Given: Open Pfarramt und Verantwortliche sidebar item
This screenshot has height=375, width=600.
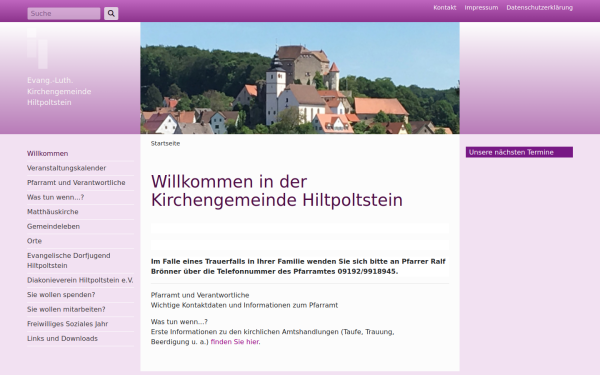Looking at the screenshot, I should 76,183.
